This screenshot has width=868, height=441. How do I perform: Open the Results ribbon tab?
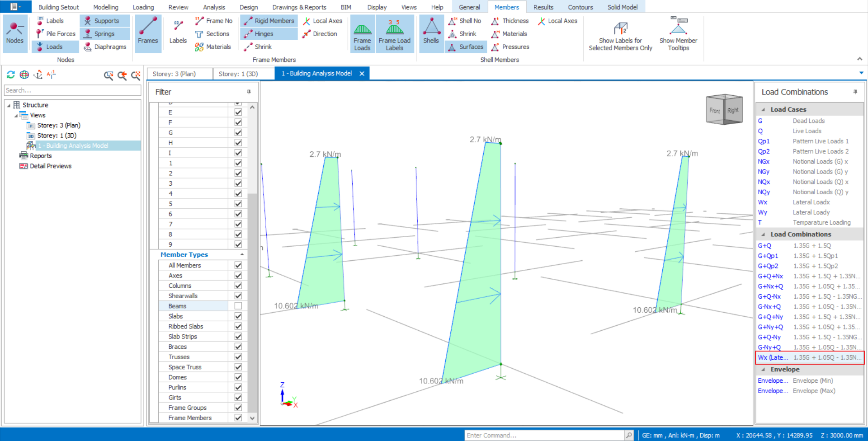(543, 7)
